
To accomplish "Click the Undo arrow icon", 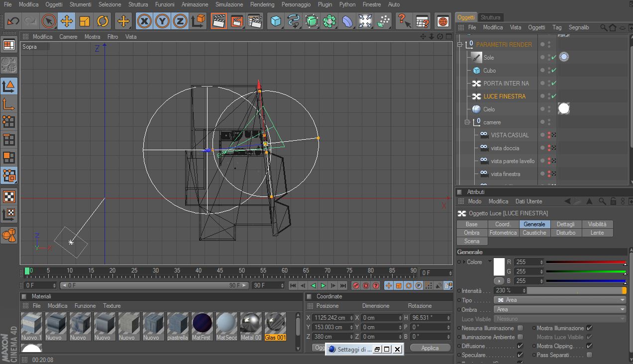I will (x=12, y=21).
